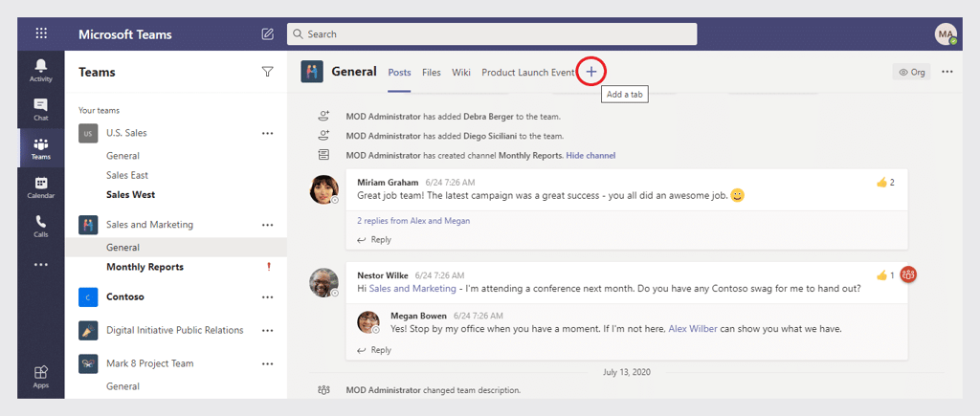Click the Hide channel link
This screenshot has height=416, width=980.
click(x=590, y=156)
